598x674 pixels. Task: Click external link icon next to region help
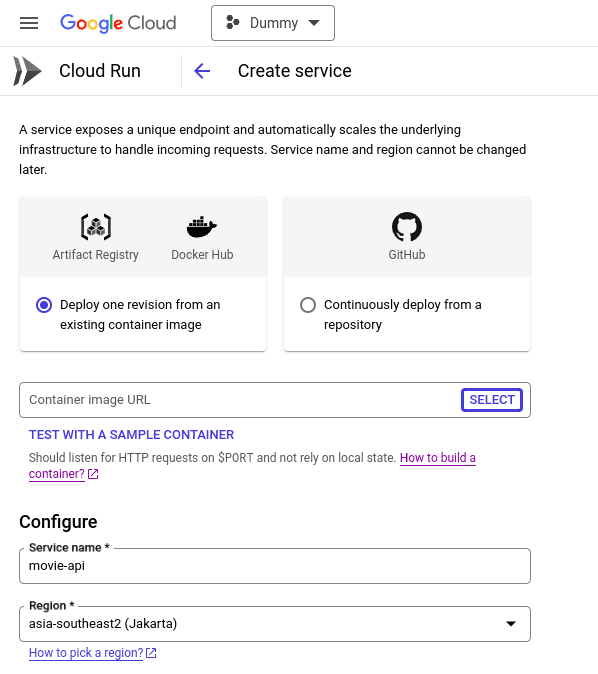point(151,653)
